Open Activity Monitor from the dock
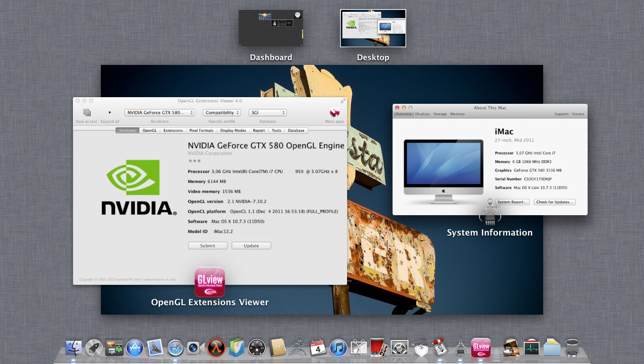 (x=532, y=348)
